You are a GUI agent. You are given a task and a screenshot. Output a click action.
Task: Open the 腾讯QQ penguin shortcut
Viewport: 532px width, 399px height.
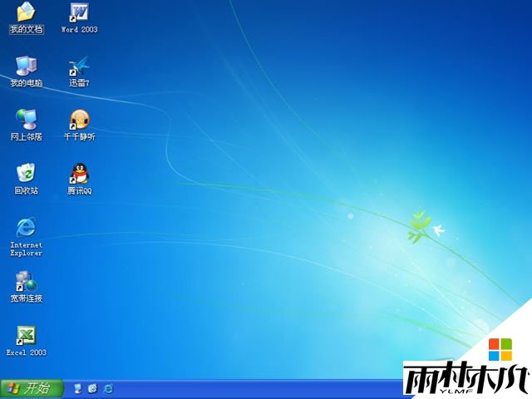click(79, 173)
